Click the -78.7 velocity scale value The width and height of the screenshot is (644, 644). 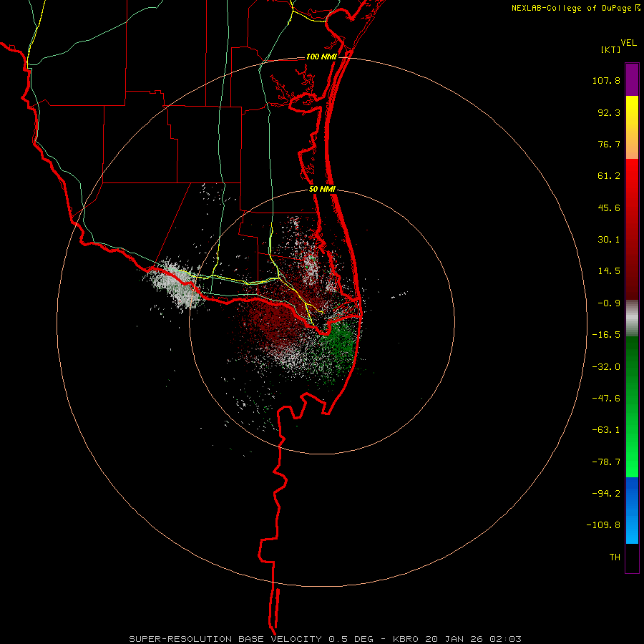606,462
